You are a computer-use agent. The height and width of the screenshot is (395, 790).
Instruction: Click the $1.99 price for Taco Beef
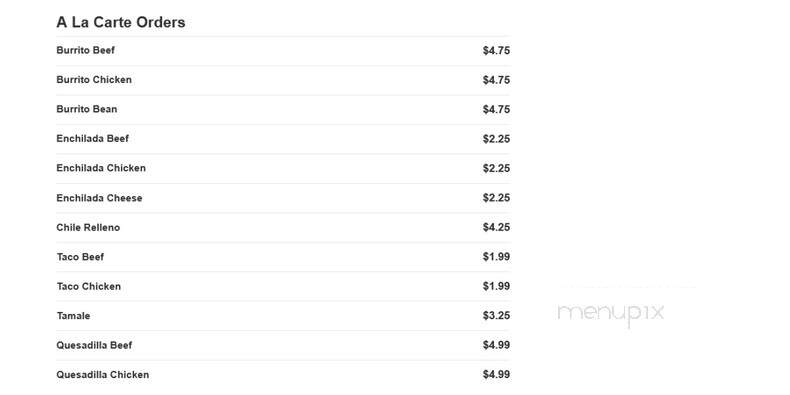[496, 257]
